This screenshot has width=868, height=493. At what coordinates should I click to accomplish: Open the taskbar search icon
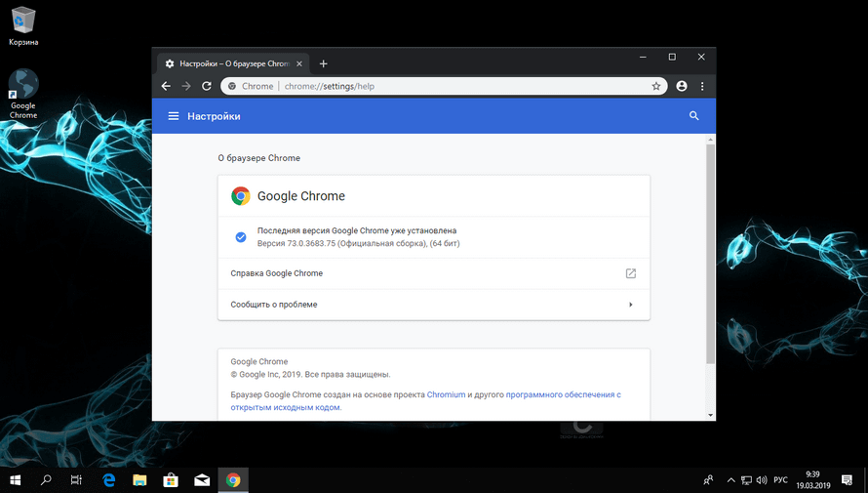click(x=46, y=479)
